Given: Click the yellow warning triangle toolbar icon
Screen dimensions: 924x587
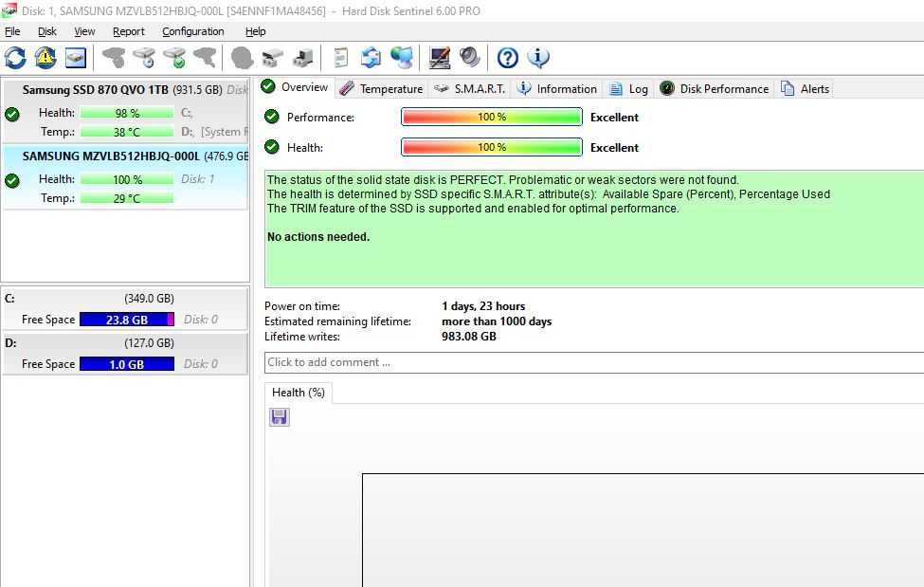Looking at the screenshot, I should click(45, 58).
